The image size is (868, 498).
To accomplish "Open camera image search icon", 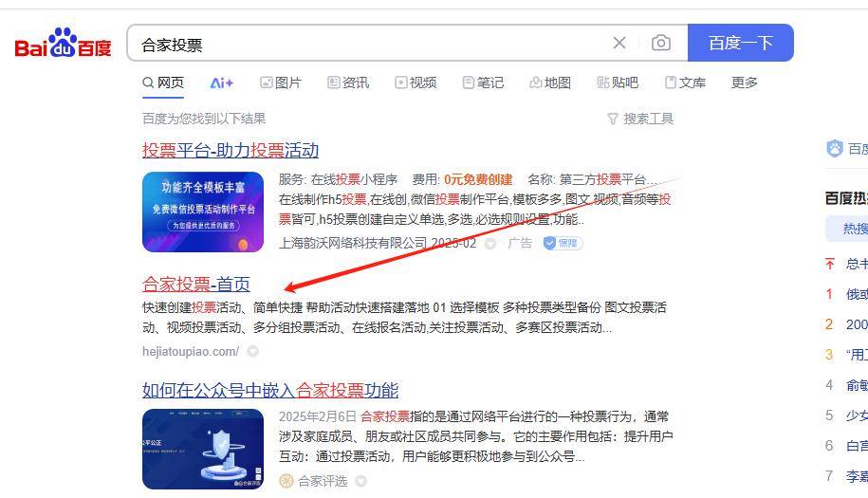I will coord(661,43).
